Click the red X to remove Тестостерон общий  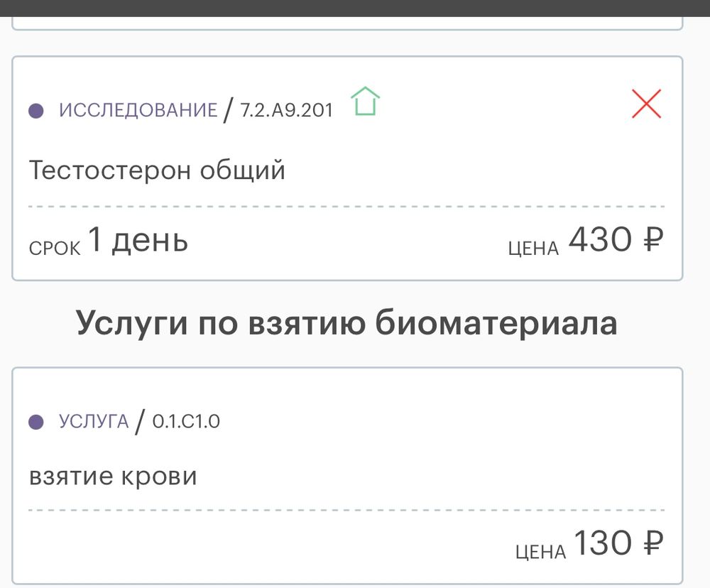pos(646,104)
